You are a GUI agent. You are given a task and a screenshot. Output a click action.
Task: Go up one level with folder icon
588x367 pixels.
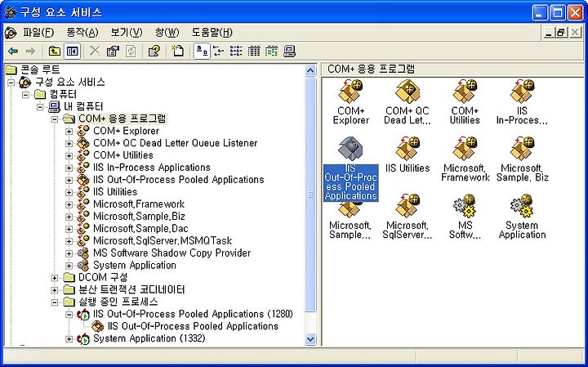pyautogui.click(x=55, y=51)
